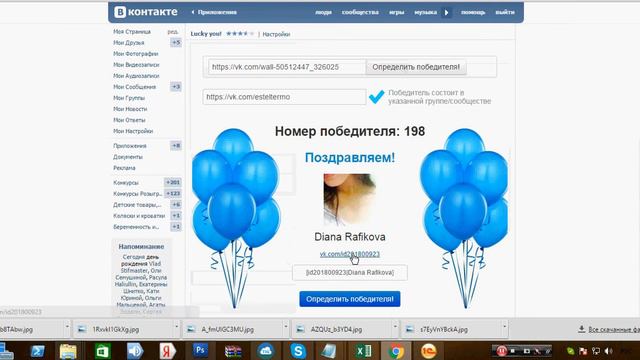Open the 1C application taskbar icon

coord(429,351)
